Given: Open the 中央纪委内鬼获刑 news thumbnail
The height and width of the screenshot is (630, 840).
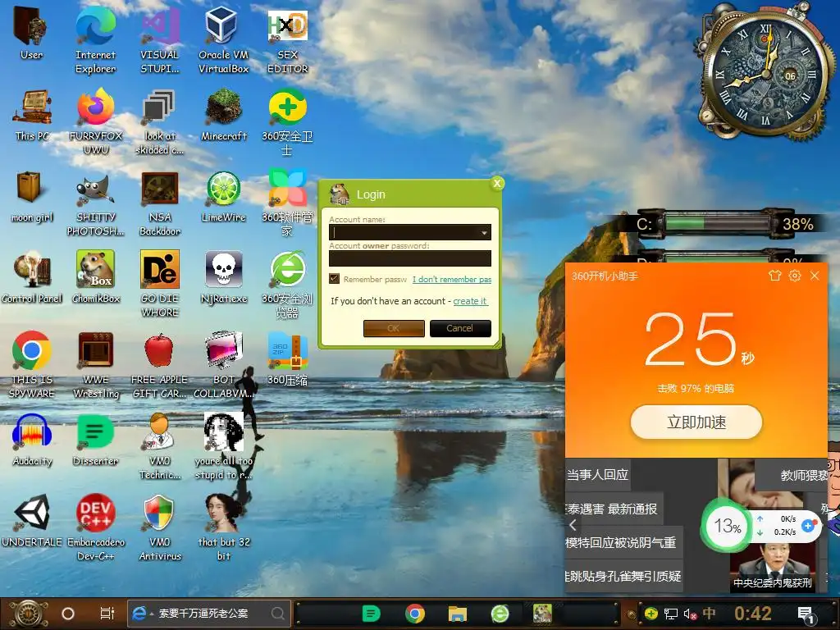Looking at the screenshot, I should [x=773, y=568].
